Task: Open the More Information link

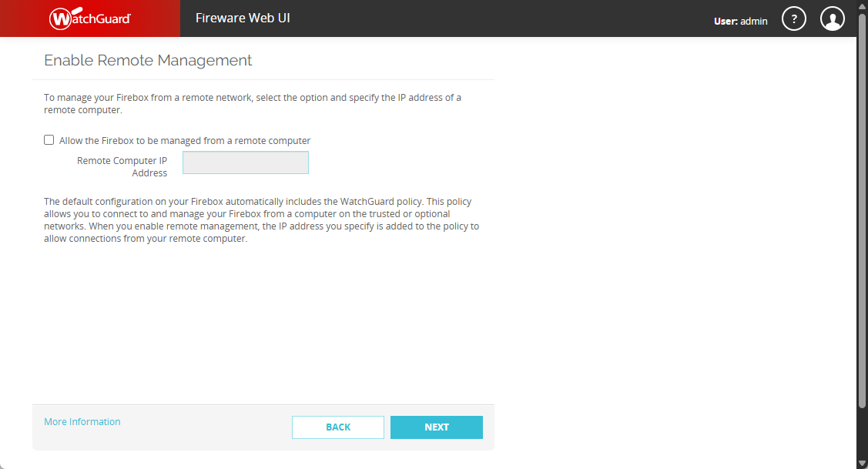Action: (x=82, y=422)
